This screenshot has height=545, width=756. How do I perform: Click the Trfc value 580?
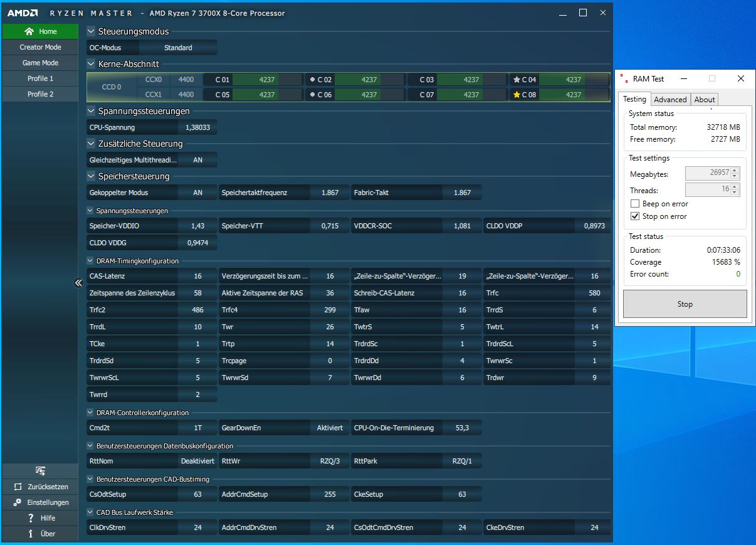click(594, 293)
